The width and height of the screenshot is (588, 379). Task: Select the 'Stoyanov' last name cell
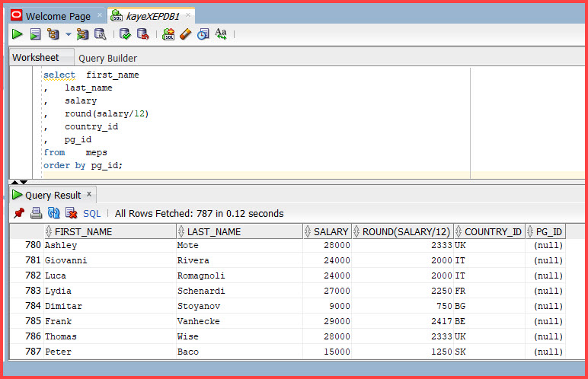tap(239, 306)
